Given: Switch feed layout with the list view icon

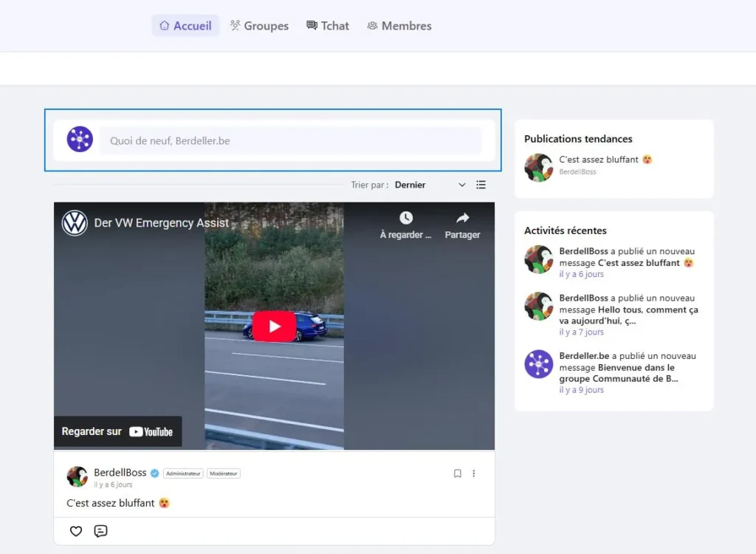Looking at the screenshot, I should click(481, 185).
